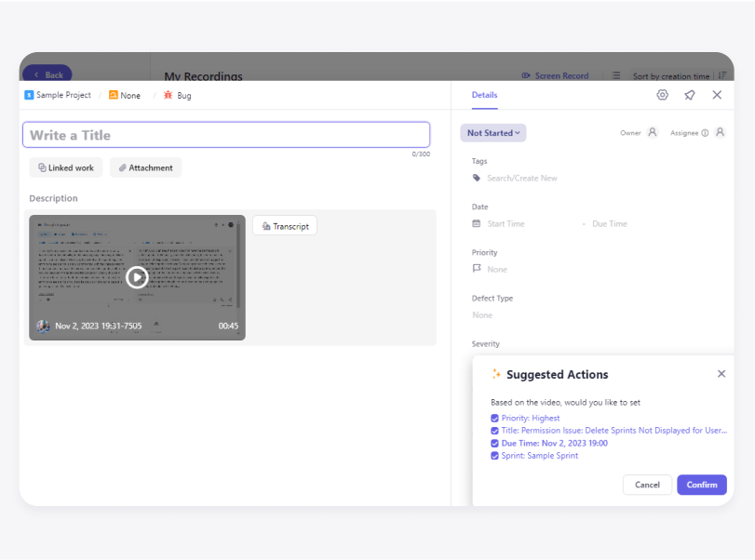Toggle the Sprint: Sample Sprint checkbox

pyautogui.click(x=495, y=456)
